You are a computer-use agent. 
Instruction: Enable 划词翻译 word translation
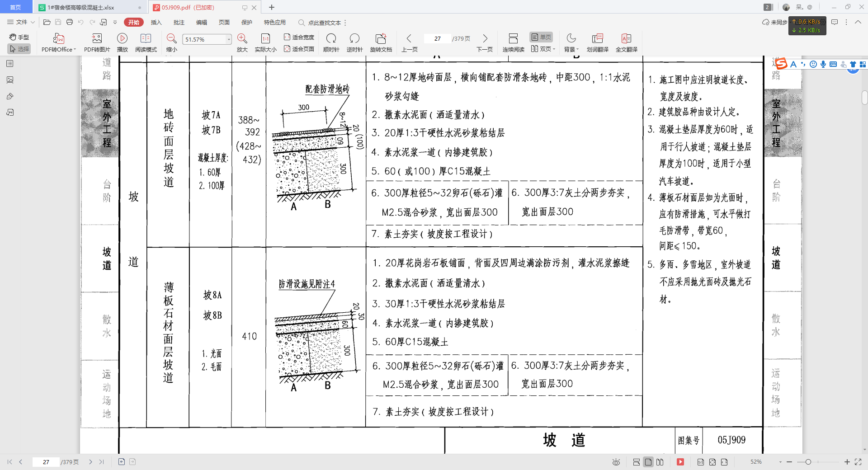pyautogui.click(x=597, y=43)
